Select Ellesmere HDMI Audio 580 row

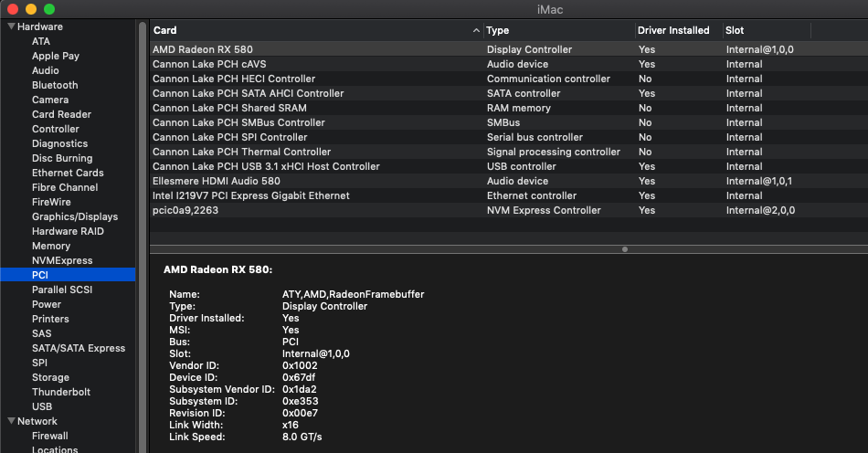click(x=509, y=181)
